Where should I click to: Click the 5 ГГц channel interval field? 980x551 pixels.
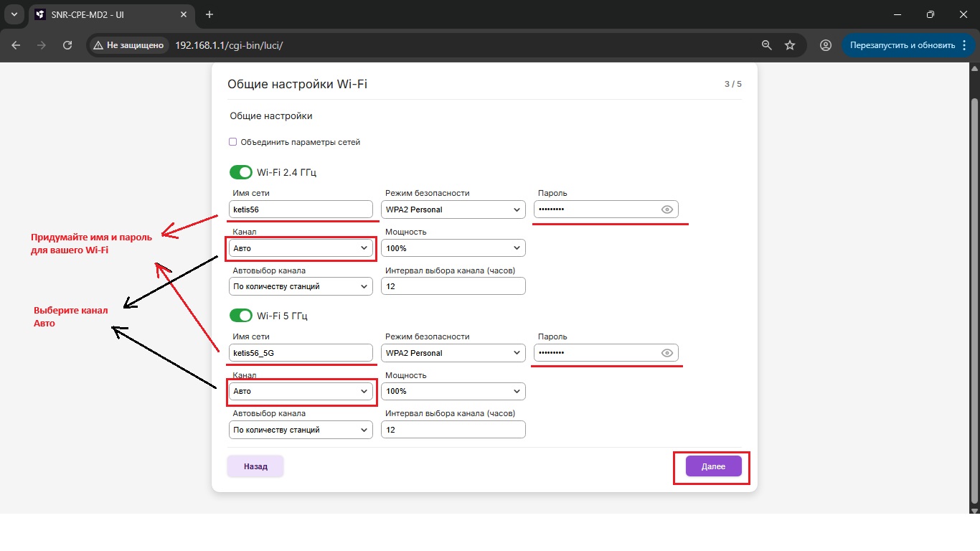tap(453, 430)
